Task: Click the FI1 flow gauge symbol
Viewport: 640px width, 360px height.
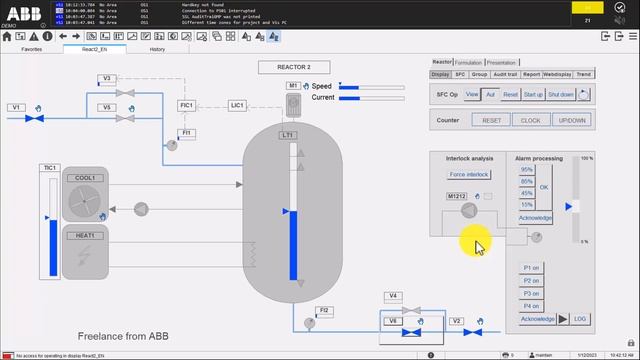Action: [x=172, y=145]
